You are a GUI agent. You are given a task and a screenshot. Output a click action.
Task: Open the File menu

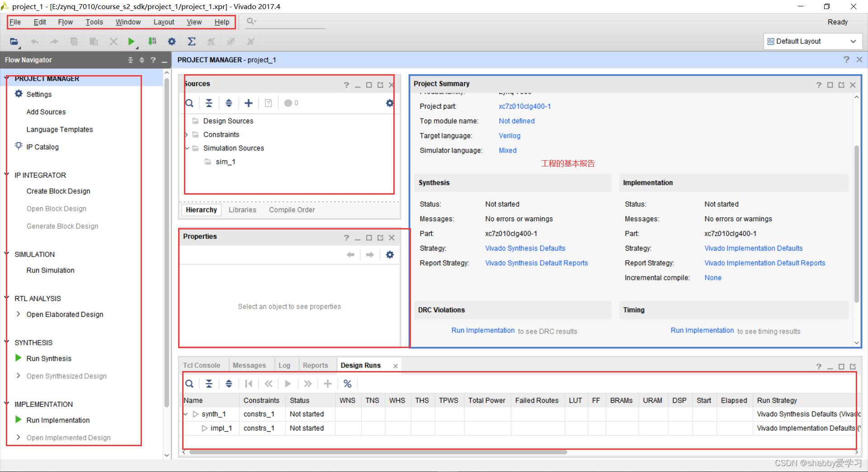[x=15, y=22]
